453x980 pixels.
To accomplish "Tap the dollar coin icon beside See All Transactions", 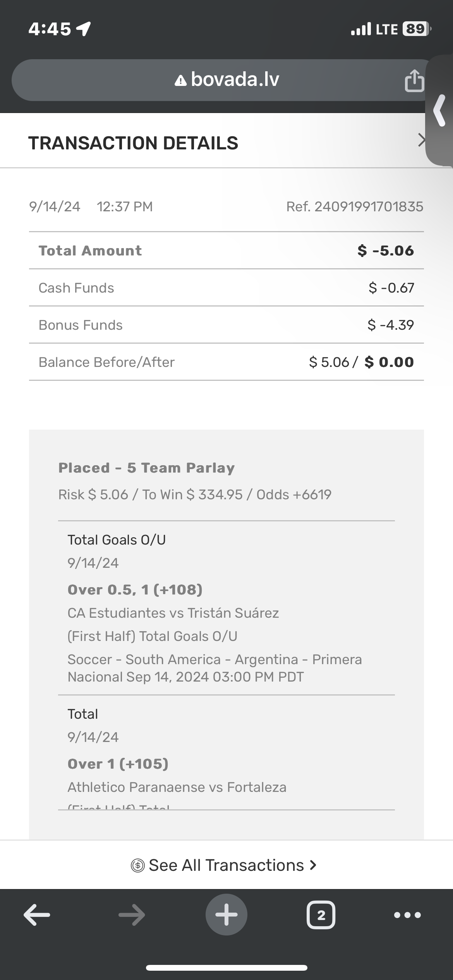I will (138, 865).
